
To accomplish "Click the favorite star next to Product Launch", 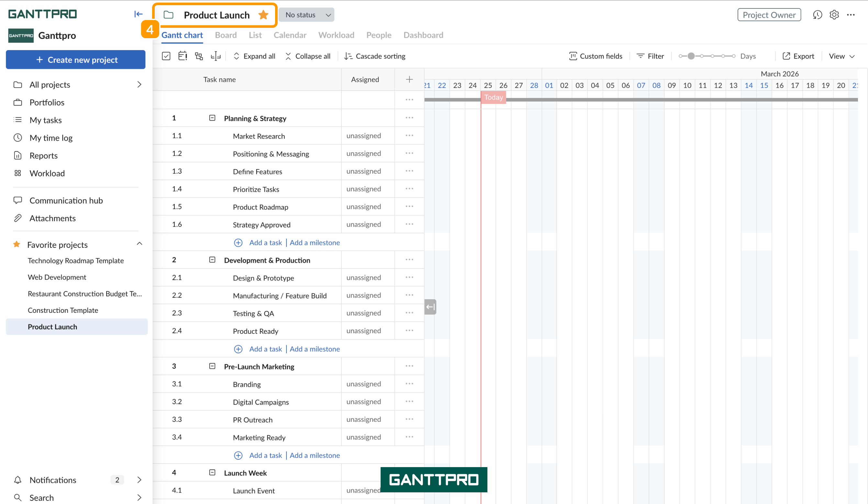I will (263, 15).
